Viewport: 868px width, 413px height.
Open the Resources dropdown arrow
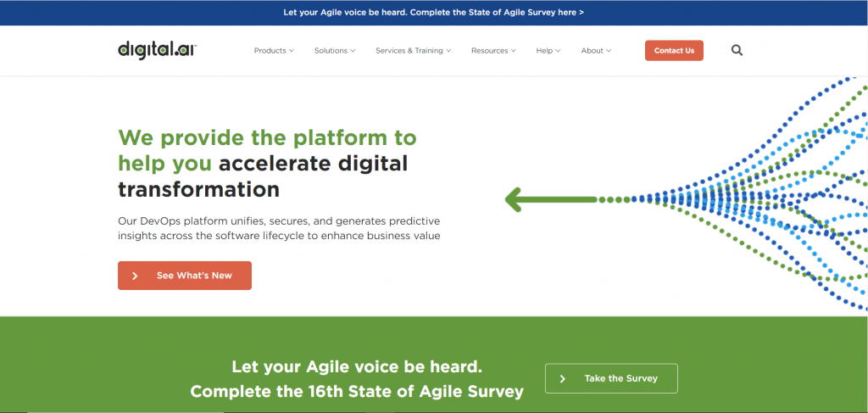click(x=514, y=51)
